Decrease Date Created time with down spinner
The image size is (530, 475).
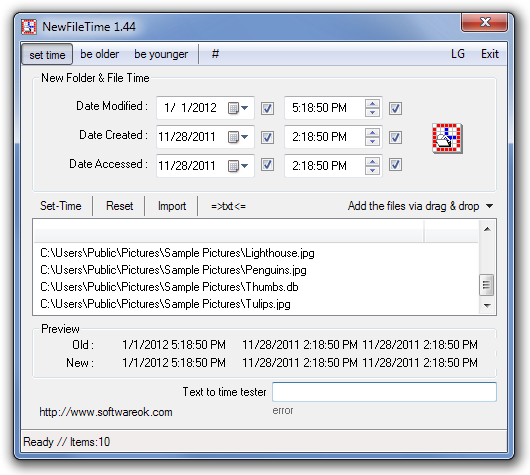[372, 141]
